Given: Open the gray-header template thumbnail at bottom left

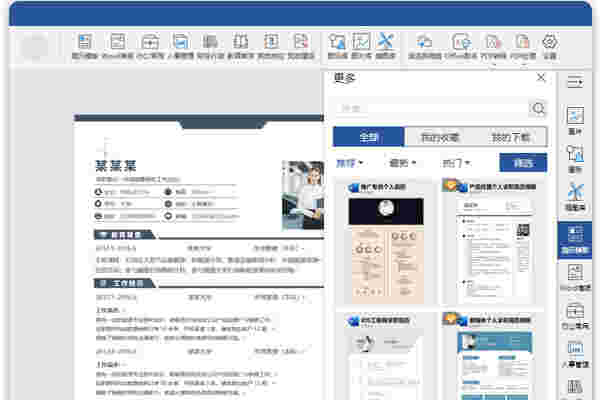Looking at the screenshot, I should pos(385,366).
